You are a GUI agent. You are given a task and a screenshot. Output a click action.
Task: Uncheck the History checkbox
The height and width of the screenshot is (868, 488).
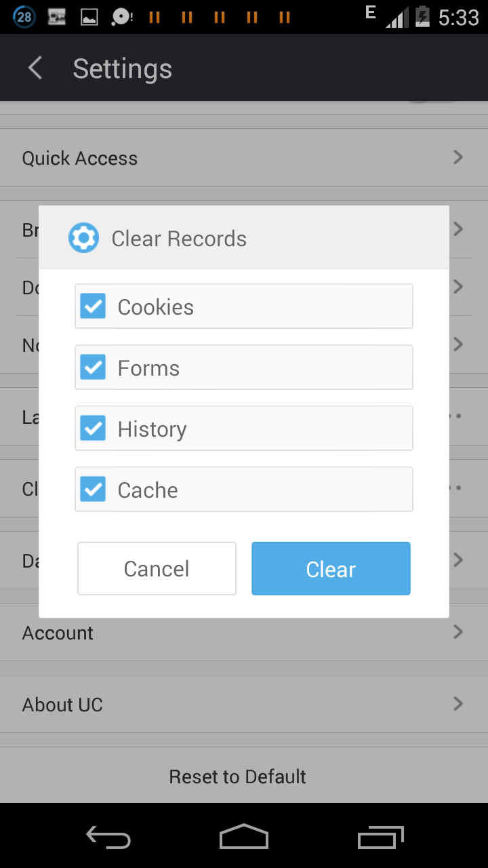[93, 428]
